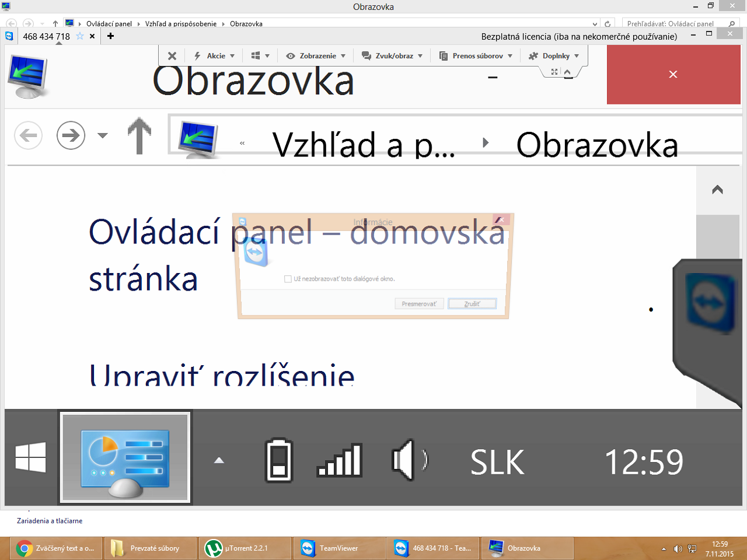Open 'Ovládací panel – domovská stránka' link
This screenshot has height=560, width=747.
(296, 256)
